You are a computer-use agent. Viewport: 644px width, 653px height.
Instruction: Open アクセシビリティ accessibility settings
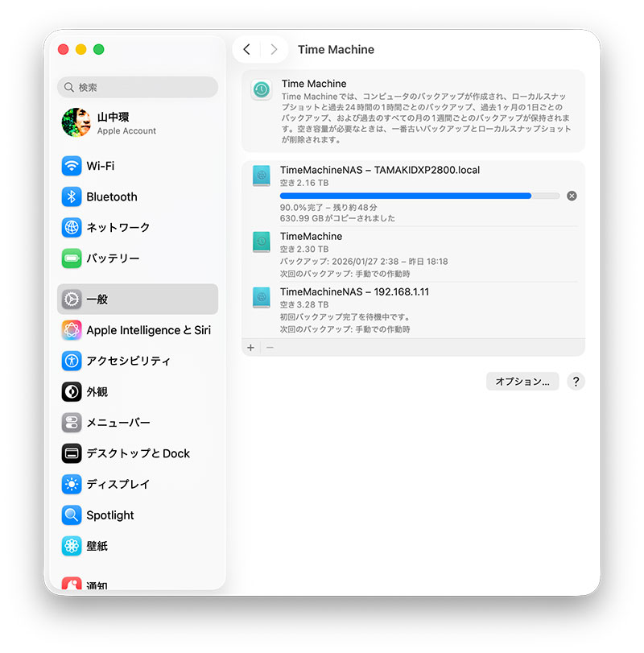click(x=138, y=361)
